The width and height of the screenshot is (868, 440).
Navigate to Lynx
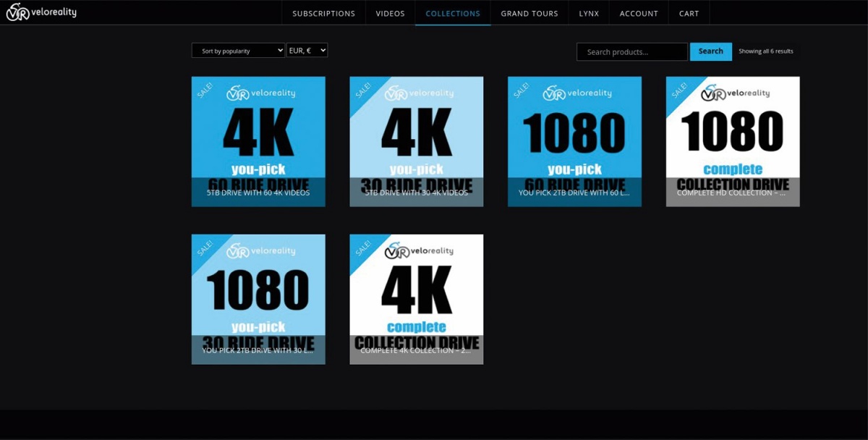pos(589,13)
